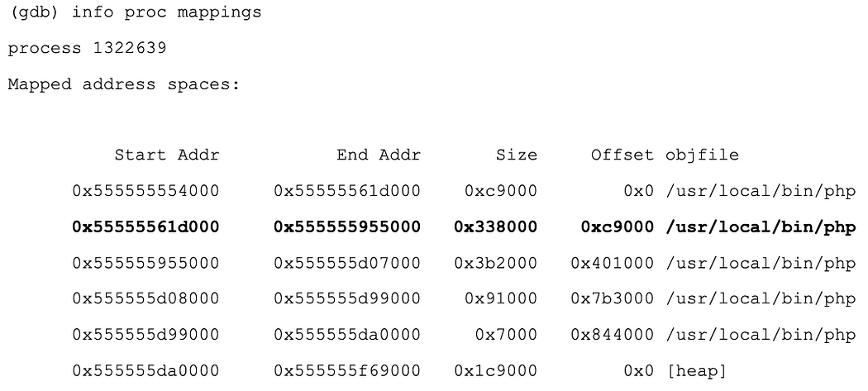868x391 pixels.
Task: Click the heap size value 0x1c9000
Action: click(x=495, y=371)
